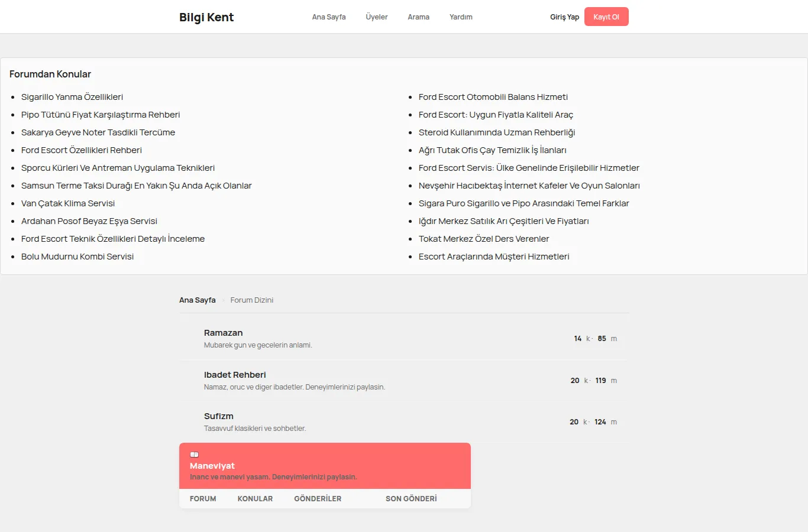Open topic Van Çatak Klima Servisi

coord(68,203)
